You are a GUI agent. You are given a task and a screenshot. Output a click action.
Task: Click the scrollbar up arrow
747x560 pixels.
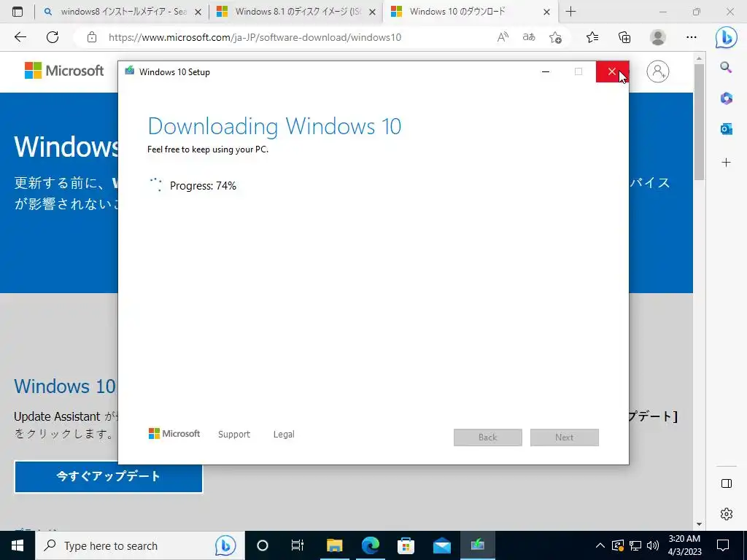coord(699,58)
